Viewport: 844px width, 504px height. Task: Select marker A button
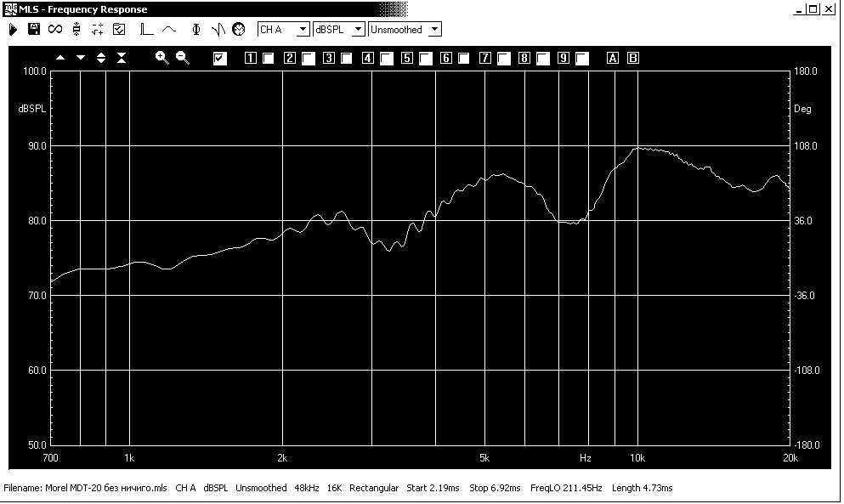[613, 58]
